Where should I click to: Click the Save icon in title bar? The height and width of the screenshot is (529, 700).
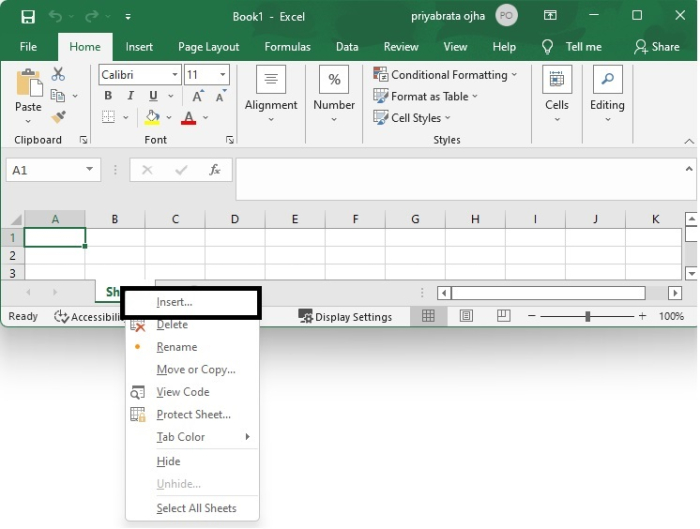(x=27, y=16)
